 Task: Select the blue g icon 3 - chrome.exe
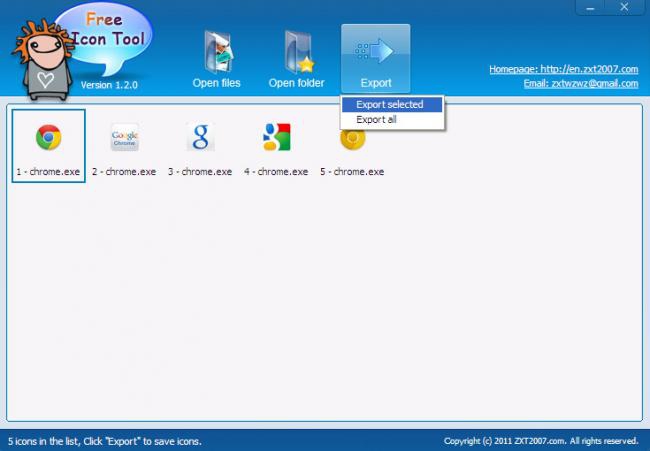200,146
